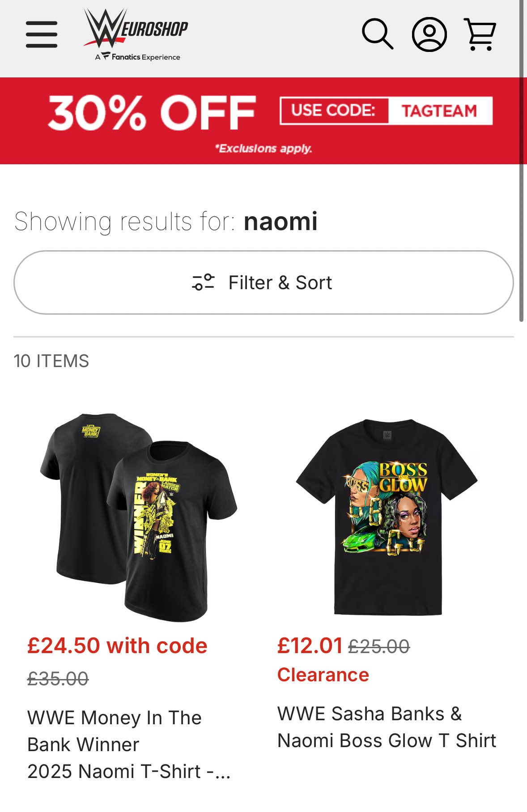Select the TAGTEAM promo code box
527x812 pixels.
[439, 111]
